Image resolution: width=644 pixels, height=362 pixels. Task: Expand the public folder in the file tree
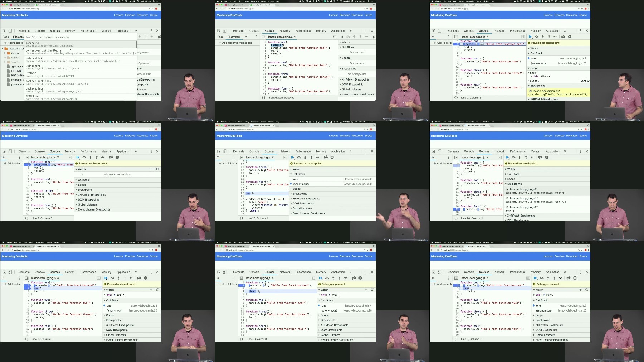(x=5, y=53)
